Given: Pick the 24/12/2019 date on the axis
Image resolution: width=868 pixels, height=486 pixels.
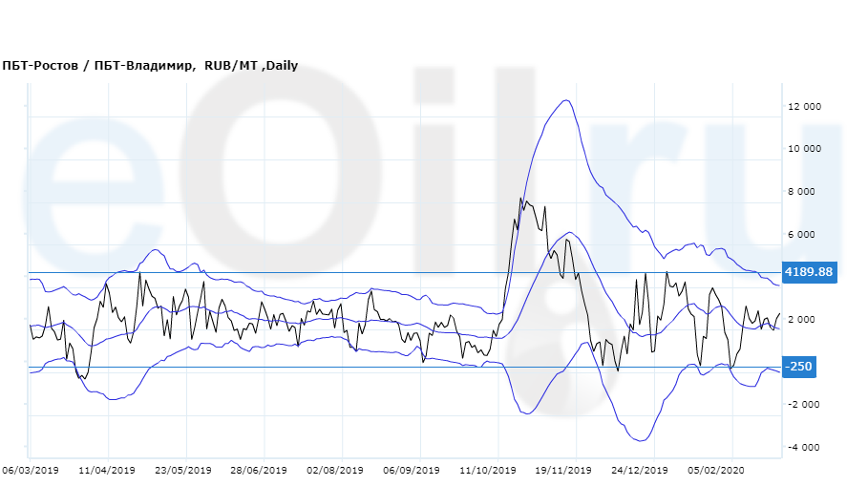Looking at the screenshot, I should tap(640, 470).
